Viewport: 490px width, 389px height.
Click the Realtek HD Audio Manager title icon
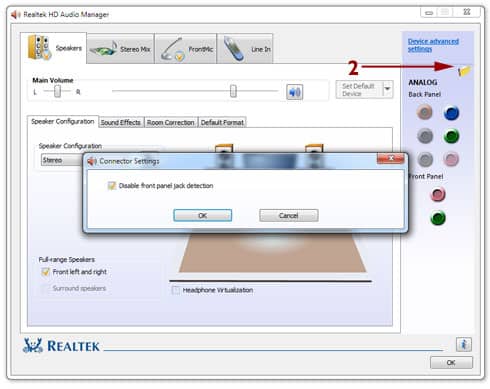click(15, 14)
